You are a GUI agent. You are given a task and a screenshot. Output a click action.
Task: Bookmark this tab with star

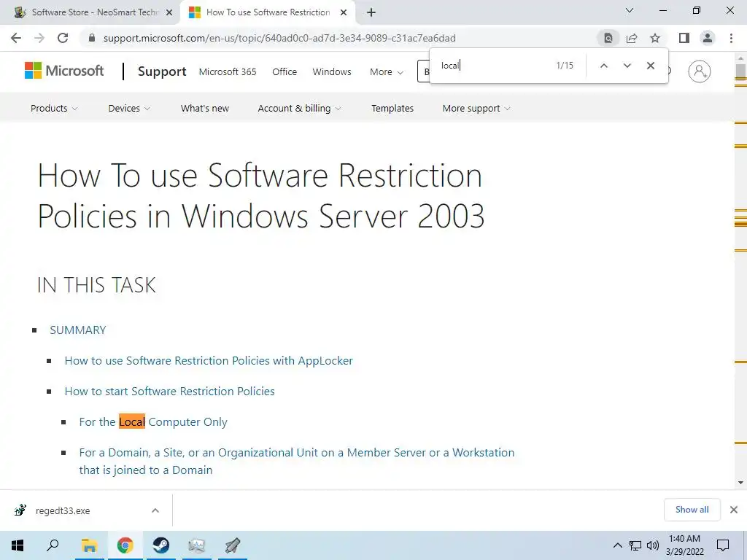(x=655, y=38)
